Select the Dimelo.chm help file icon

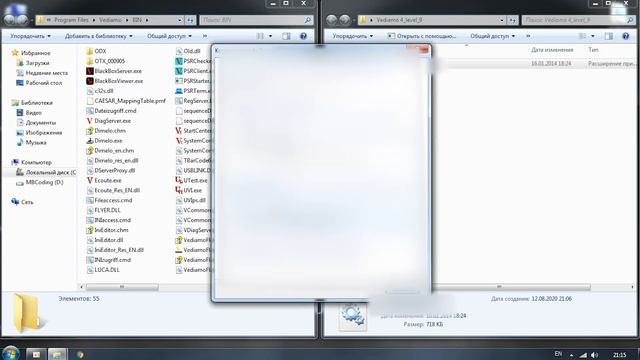click(90, 131)
